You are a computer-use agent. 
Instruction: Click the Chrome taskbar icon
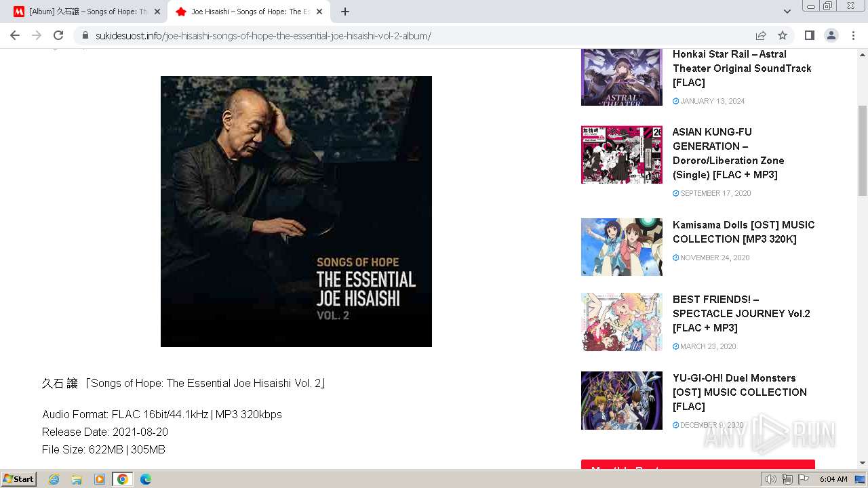(x=123, y=479)
